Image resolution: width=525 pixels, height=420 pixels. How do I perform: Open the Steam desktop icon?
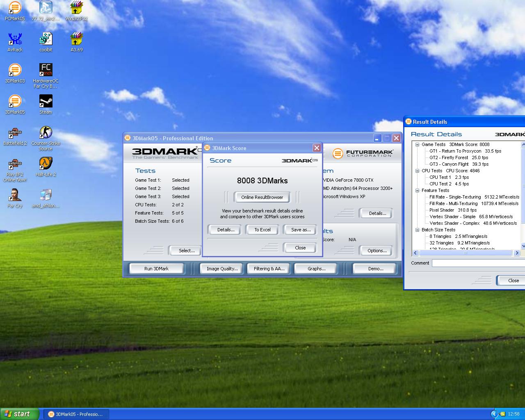click(46, 105)
